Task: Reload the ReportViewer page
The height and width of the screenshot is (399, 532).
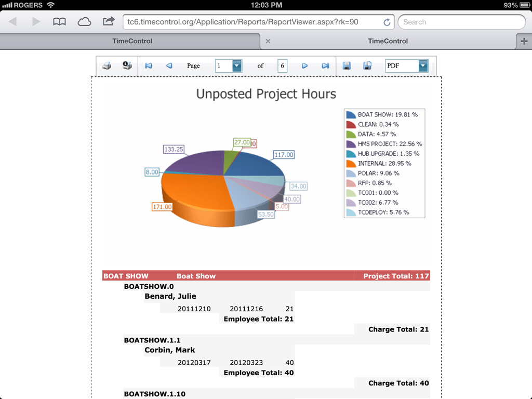Action: click(x=386, y=22)
